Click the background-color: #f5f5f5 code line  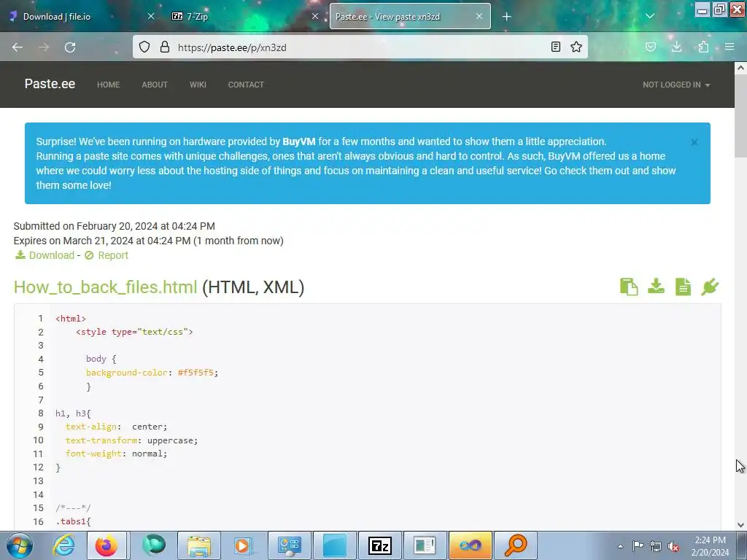(x=152, y=373)
